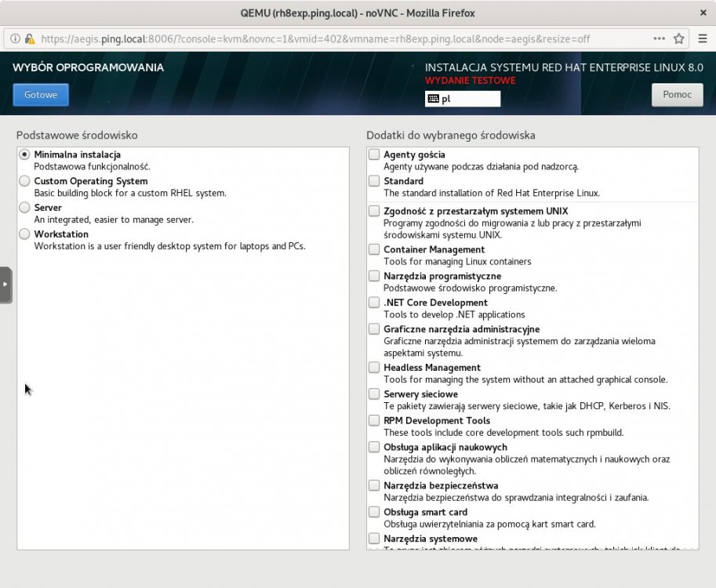The image size is (716, 588).
Task: Click 'These tools include core development tools' text
Action: 503,432
